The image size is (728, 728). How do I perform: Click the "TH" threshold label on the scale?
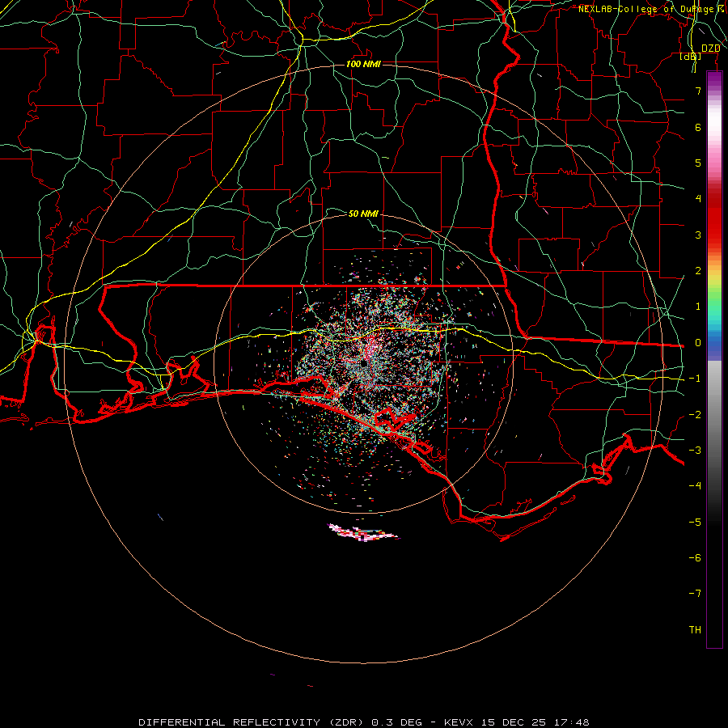point(695,630)
